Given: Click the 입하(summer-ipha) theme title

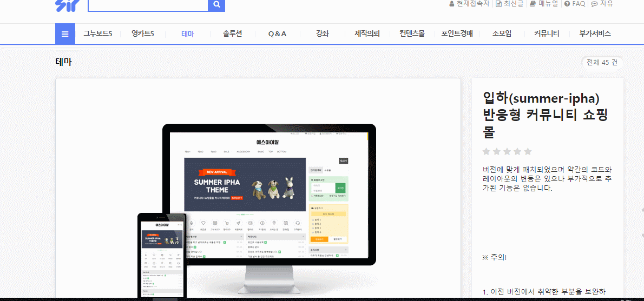Looking at the screenshot, I should point(547,116).
